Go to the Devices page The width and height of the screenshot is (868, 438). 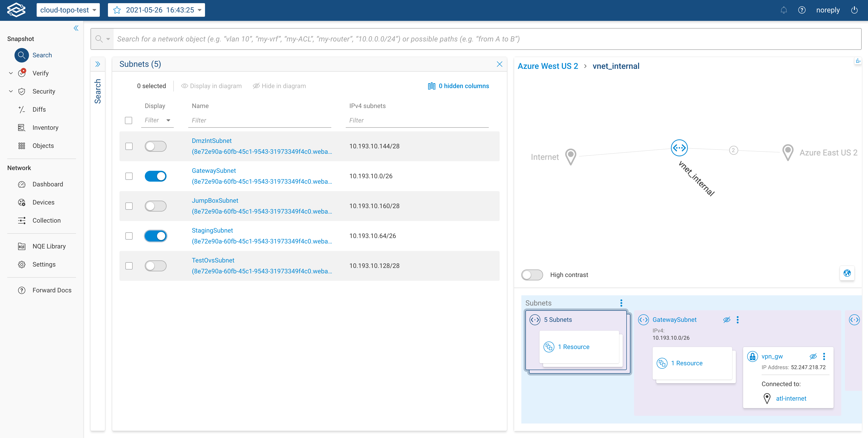click(x=43, y=202)
